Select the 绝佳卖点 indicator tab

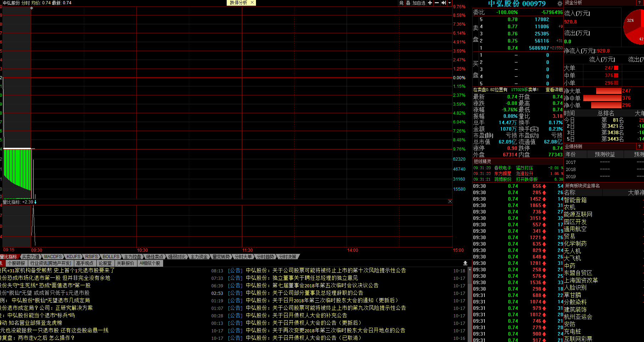click(x=155, y=257)
